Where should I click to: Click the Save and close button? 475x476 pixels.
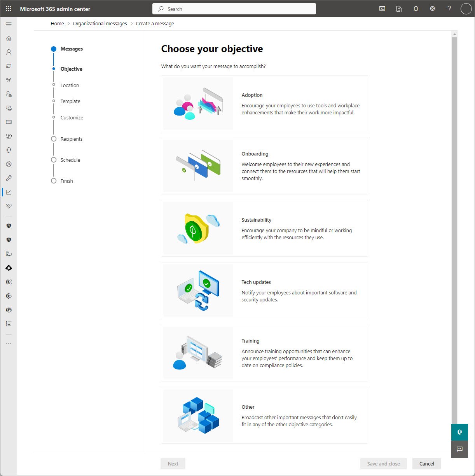coord(383,464)
